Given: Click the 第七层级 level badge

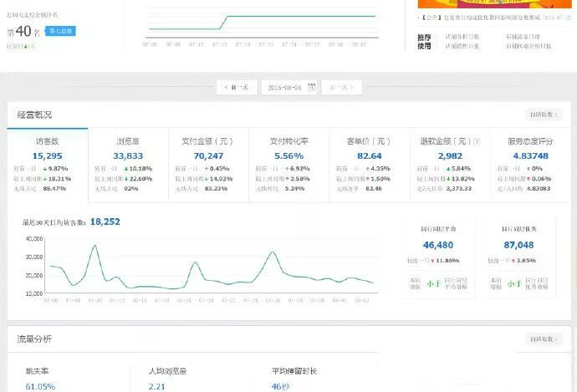Looking at the screenshot, I should 60,31.
